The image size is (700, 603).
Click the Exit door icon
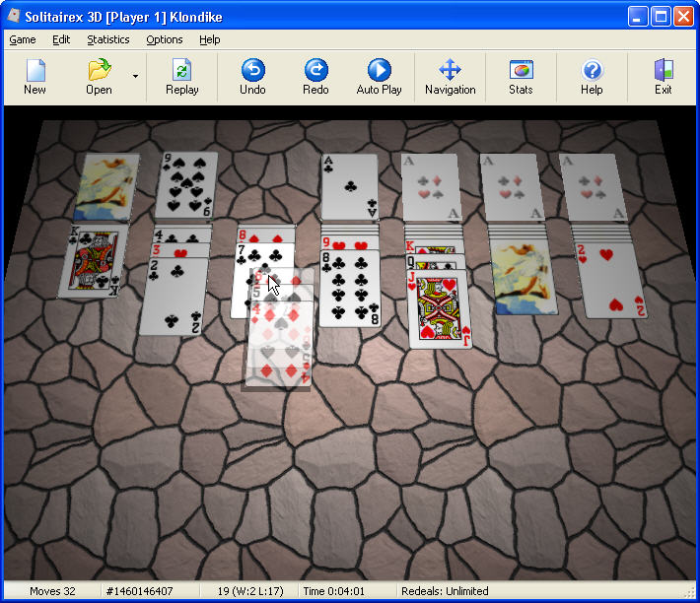click(664, 77)
